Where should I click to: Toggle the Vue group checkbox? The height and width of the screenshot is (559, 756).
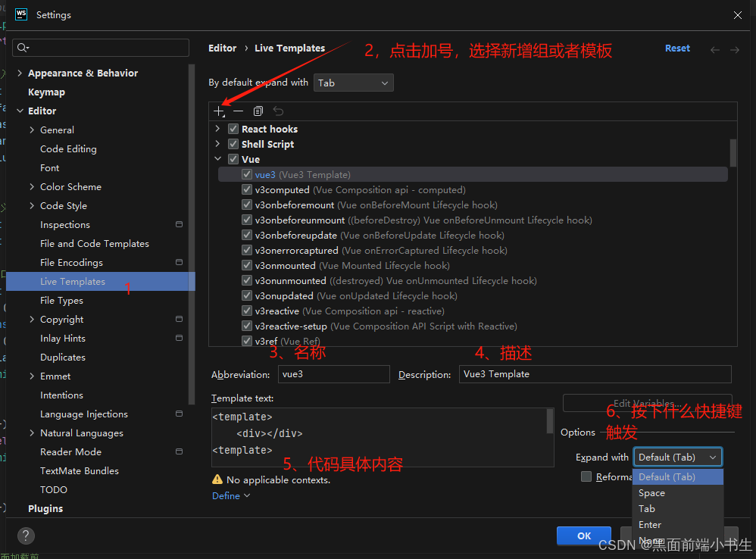click(233, 159)
